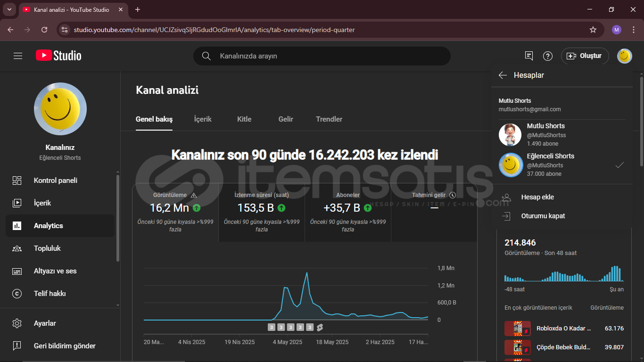Click the 214.846 realtime views count

(x=520, y=243)
